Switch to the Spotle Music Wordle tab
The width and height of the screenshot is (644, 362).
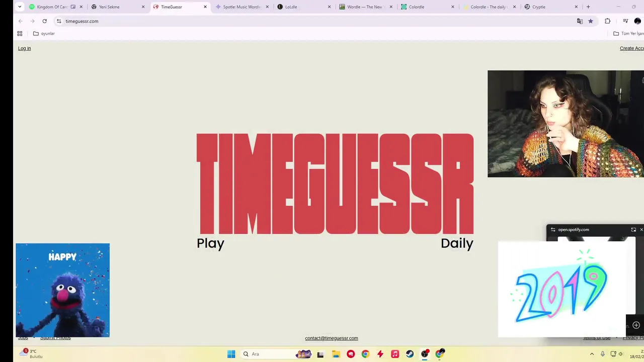pyautogui.click(x=242, y=7)
